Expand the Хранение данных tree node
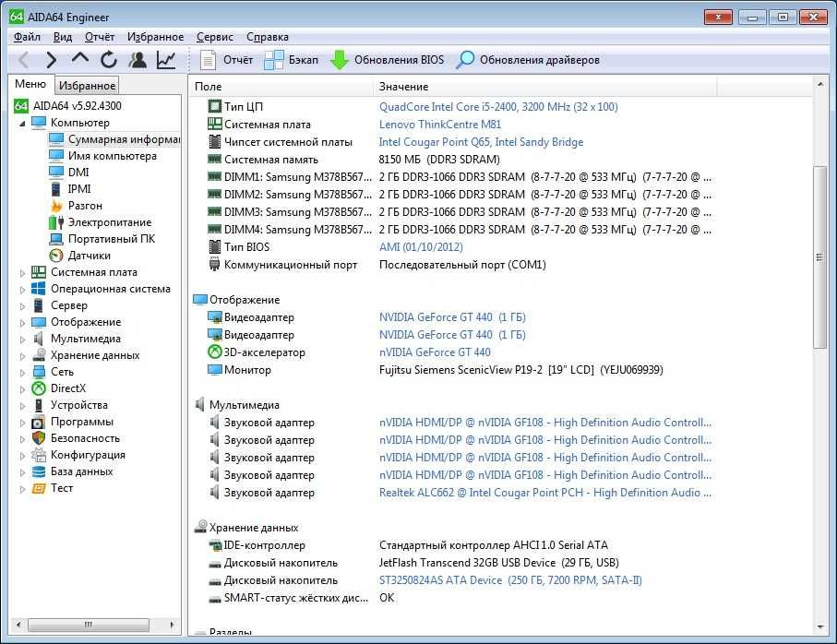The width and height of the screenshot is (837, 644). pos(22,356)
